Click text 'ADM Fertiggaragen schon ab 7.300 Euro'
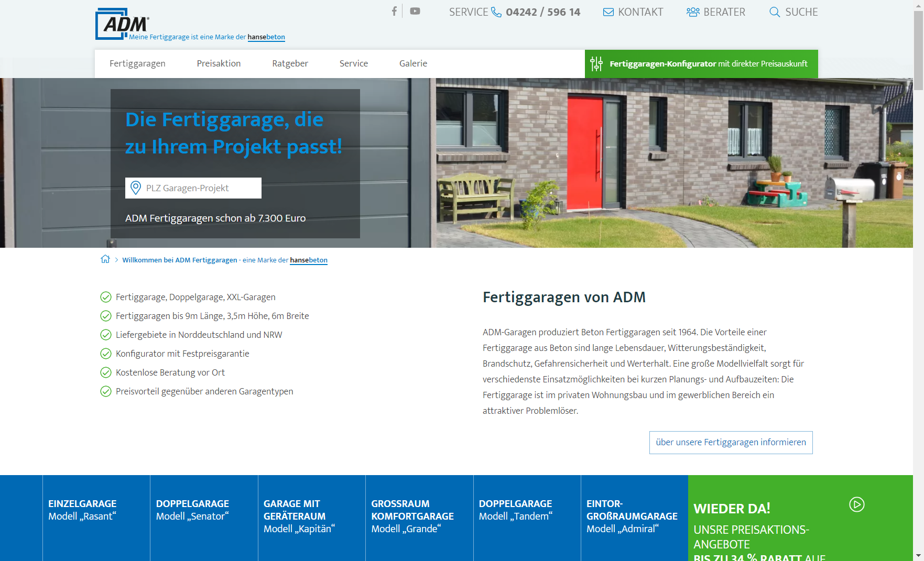 (215, 218)
